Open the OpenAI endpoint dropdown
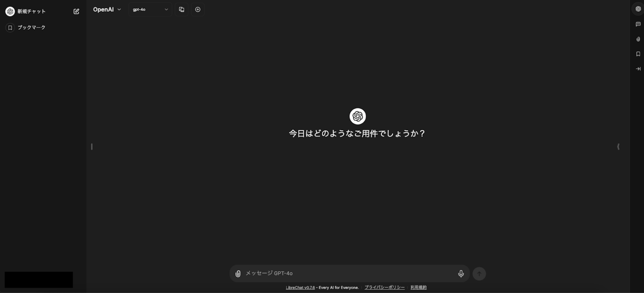Image resolution: width=644 pixels, height=293 pixels. [107, 9]
